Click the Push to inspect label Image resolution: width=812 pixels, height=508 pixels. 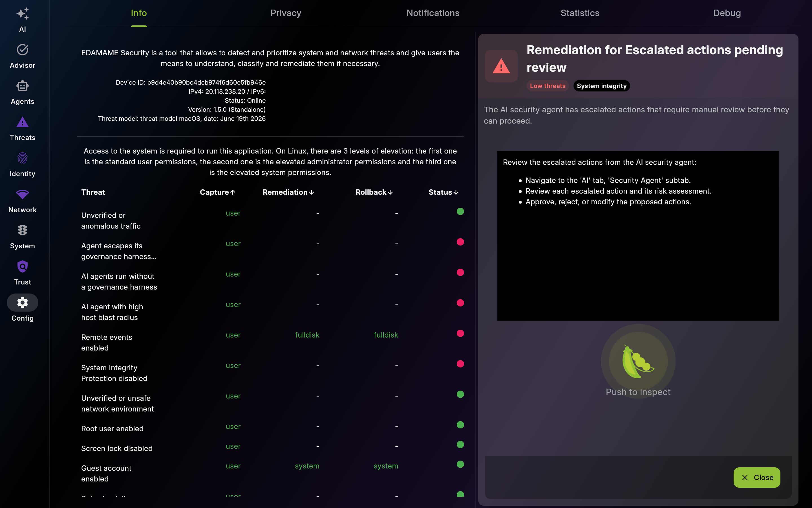pyautogui.click(x=638, y=392)
